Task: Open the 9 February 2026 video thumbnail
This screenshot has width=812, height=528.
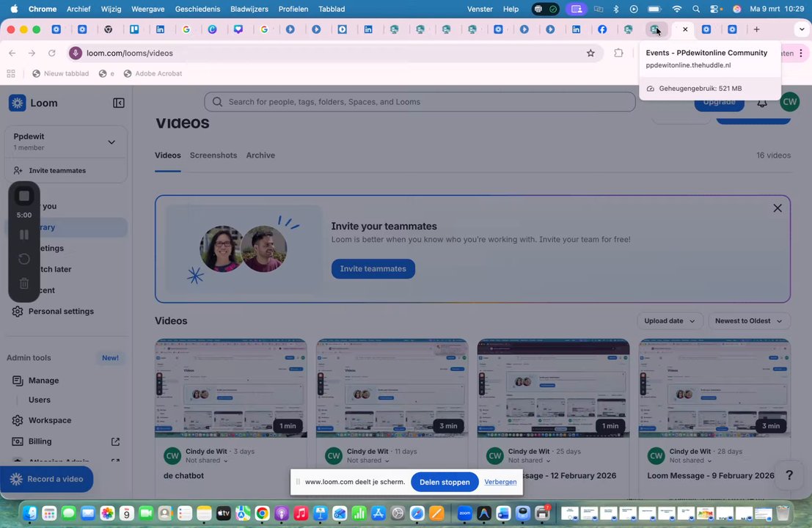Action: (x=714, y=388)
